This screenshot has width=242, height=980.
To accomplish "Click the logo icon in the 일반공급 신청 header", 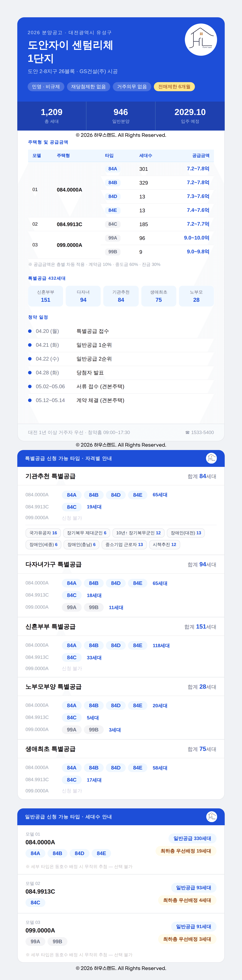I will point(211,816).
